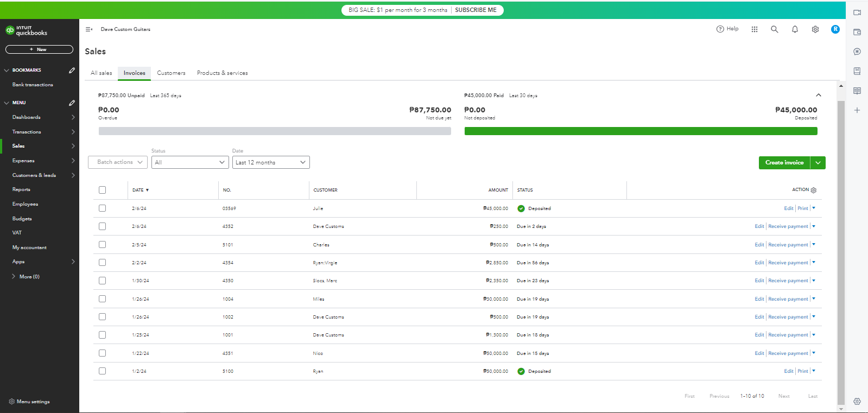The image size is (868, 413).
Task: Switch to the All sales tab
Action: [x=102, y=73]
